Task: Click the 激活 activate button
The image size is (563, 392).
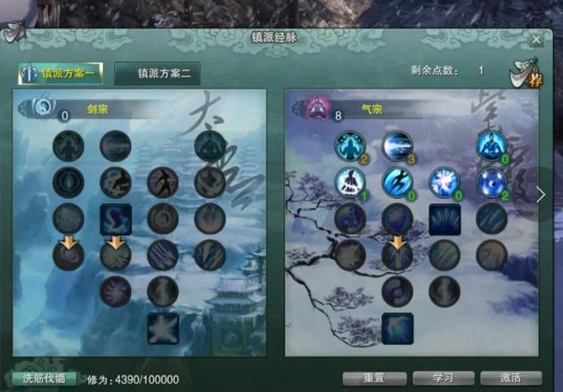Action: 511,379
